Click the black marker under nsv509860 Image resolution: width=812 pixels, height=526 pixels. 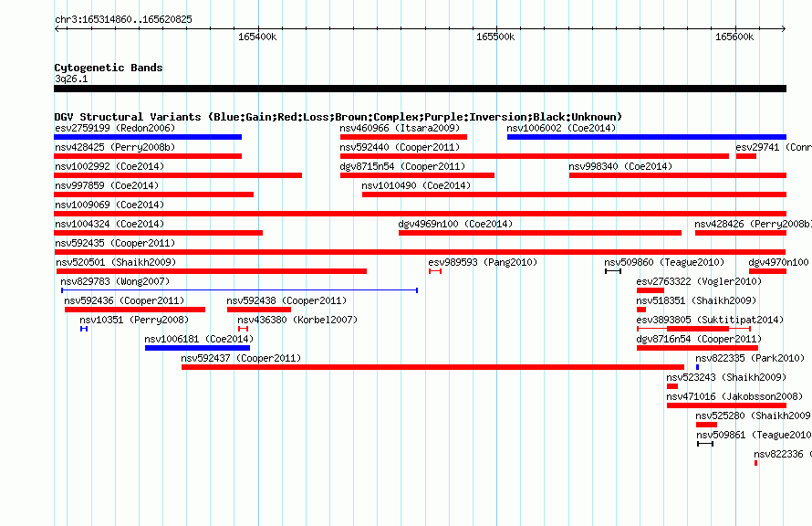coord(613,271)
